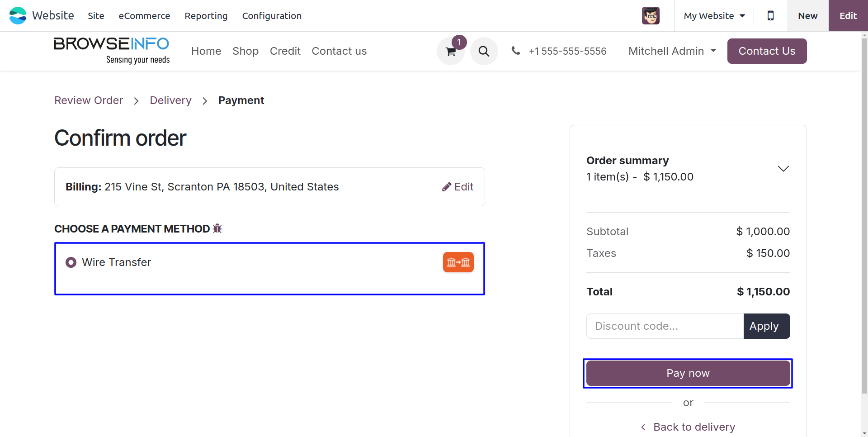Expand the Order summary chevron

coord(783,169)
